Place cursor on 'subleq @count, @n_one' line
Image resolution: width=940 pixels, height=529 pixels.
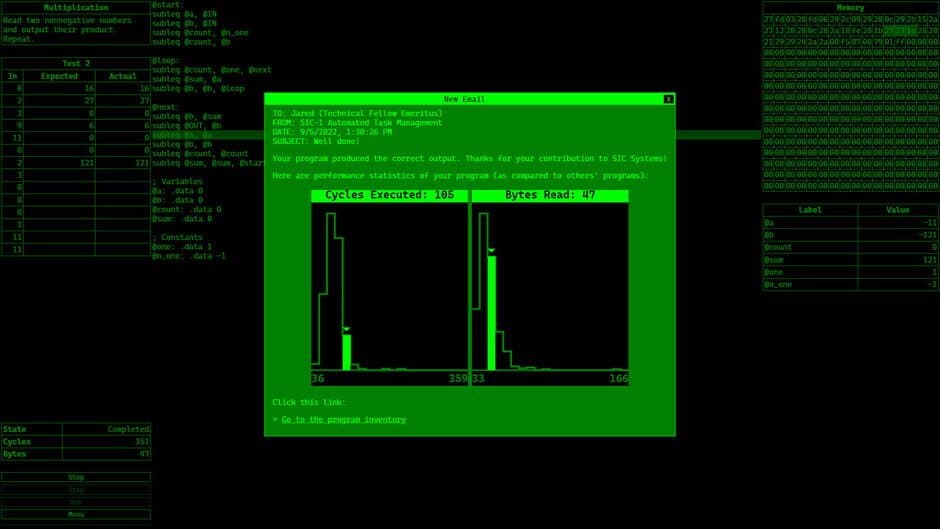click(200, 32)
